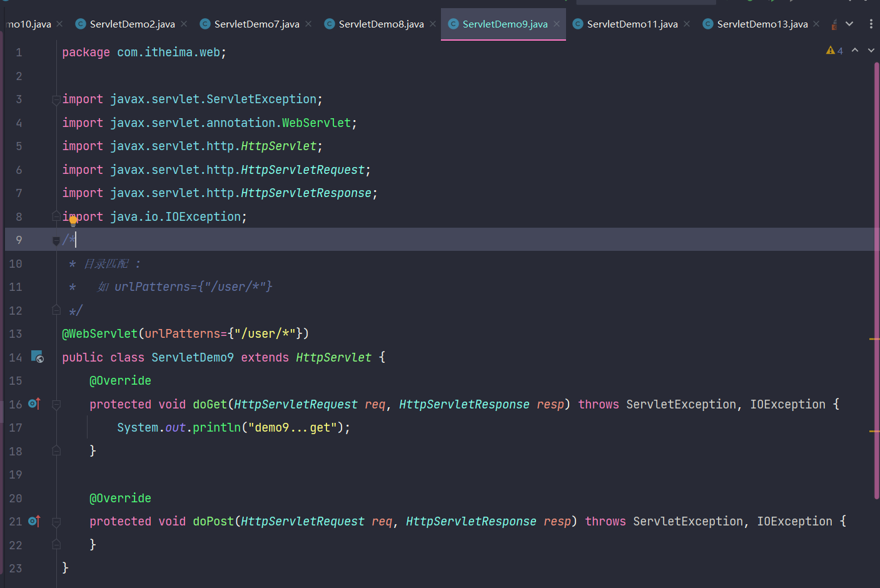Click line number 13 in the gutter

point(16,334)
